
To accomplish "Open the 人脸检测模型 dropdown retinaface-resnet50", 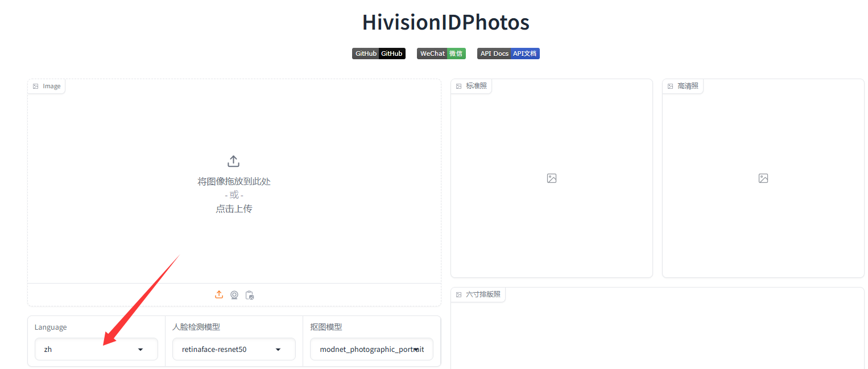I will (x=234, y=349).
